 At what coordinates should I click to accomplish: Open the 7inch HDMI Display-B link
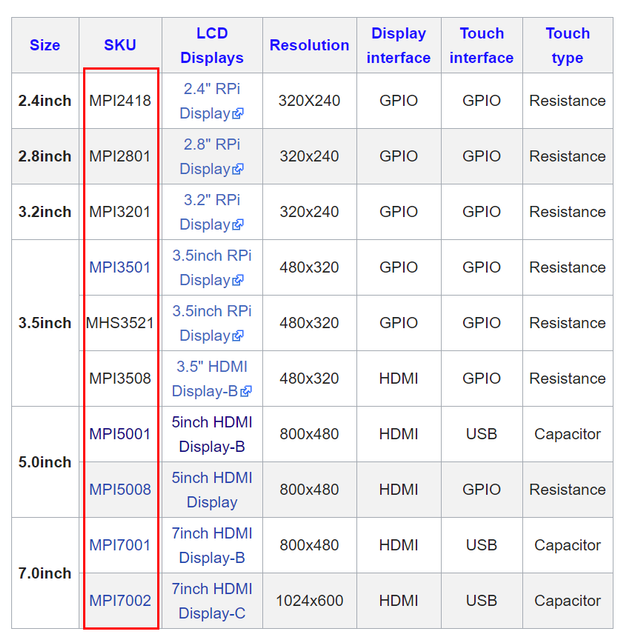pyautogui.click(x=212, y=545)
